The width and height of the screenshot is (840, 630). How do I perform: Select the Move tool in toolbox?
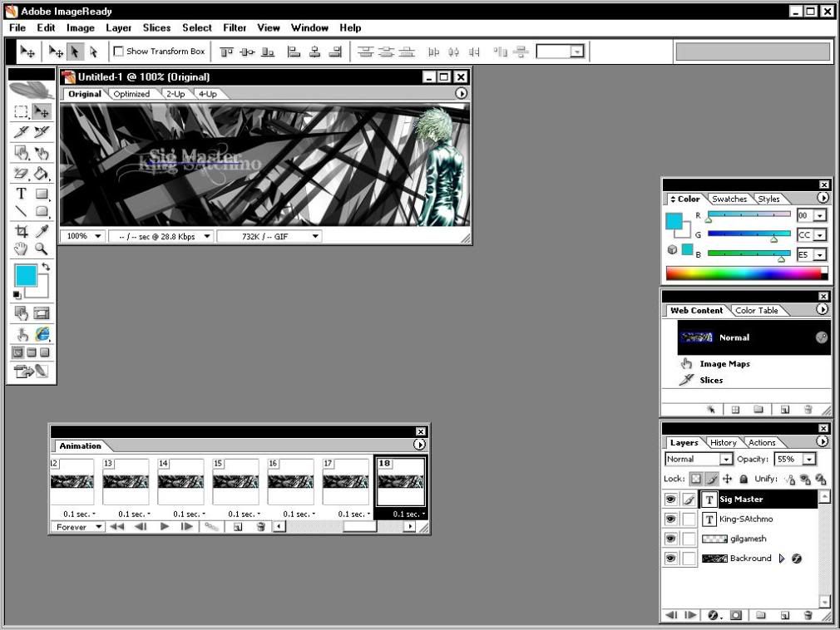(42, 111)
